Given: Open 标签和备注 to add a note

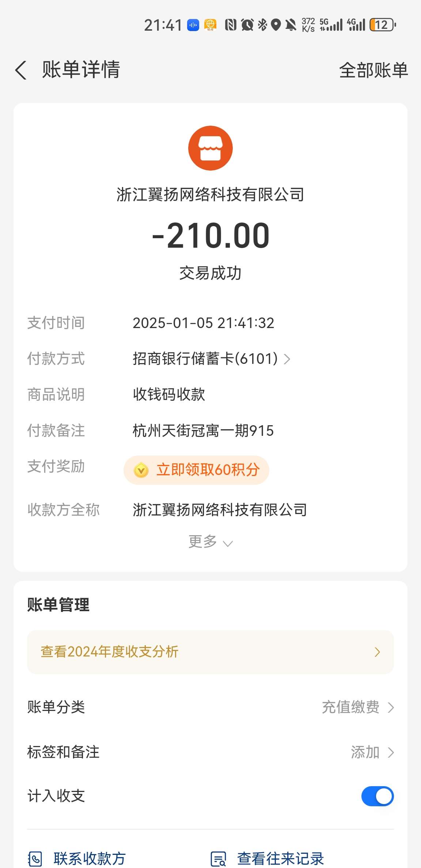Looking at the screenshot, I should [x=372, y=752].
